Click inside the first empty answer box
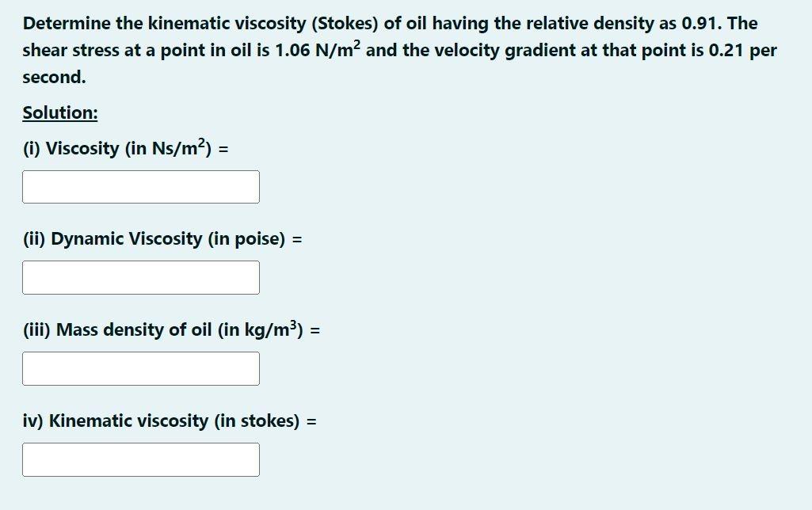Image resolution: width=812 pixels, height=510 pixels. coord(140,186)
